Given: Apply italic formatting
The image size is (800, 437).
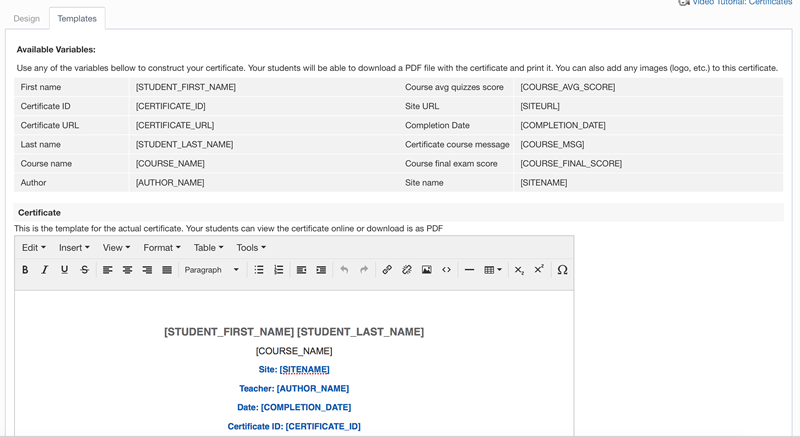Looking at the screenshot, I should pyautogui.click(x=44, y=270).
